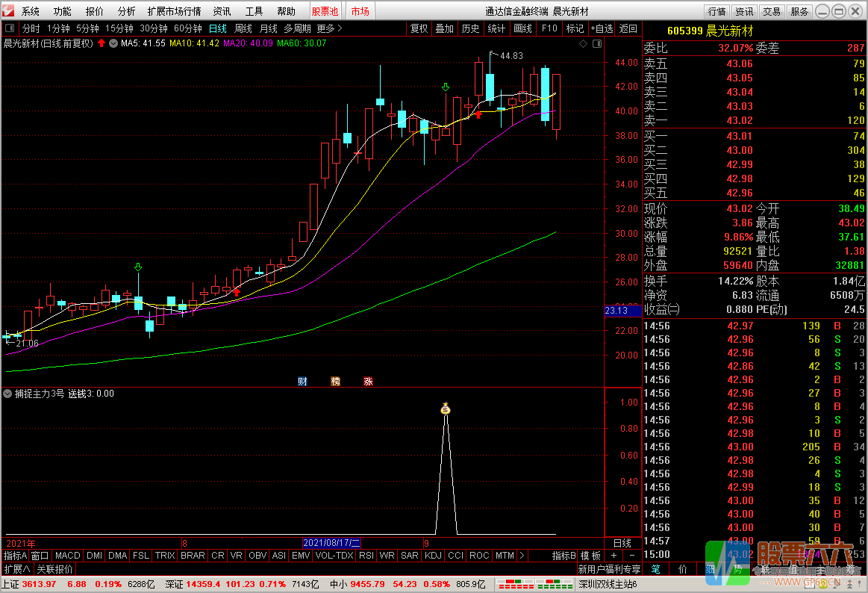The height and width of the screenshot is (593, 868).
Task: Open the 系统 menu
Action: point(31,11)
